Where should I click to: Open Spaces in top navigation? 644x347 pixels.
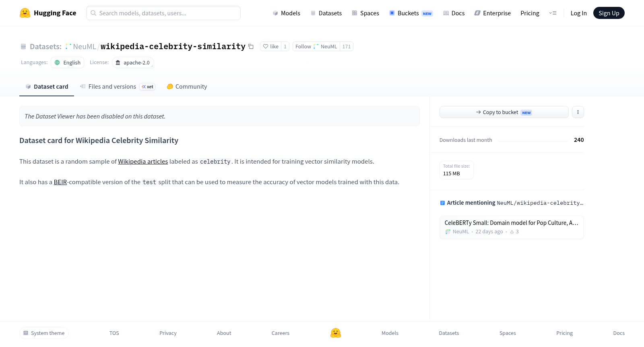click(x=365, y=13)
